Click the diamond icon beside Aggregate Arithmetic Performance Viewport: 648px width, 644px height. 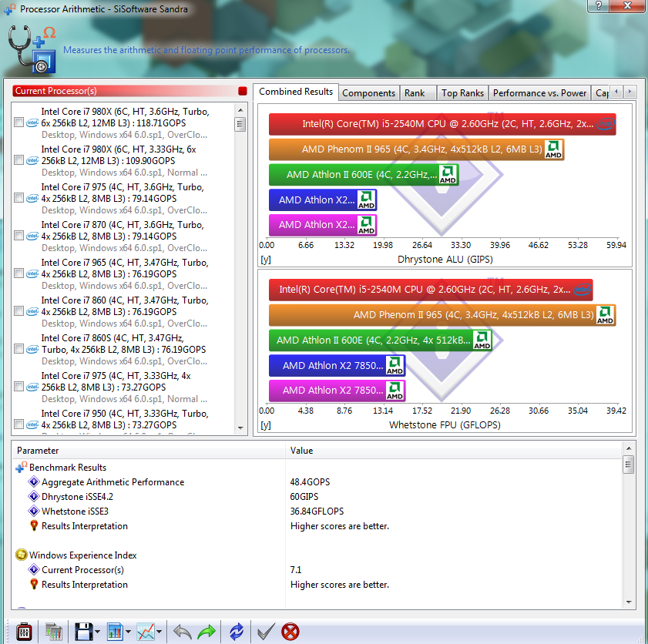coord(33,481)
